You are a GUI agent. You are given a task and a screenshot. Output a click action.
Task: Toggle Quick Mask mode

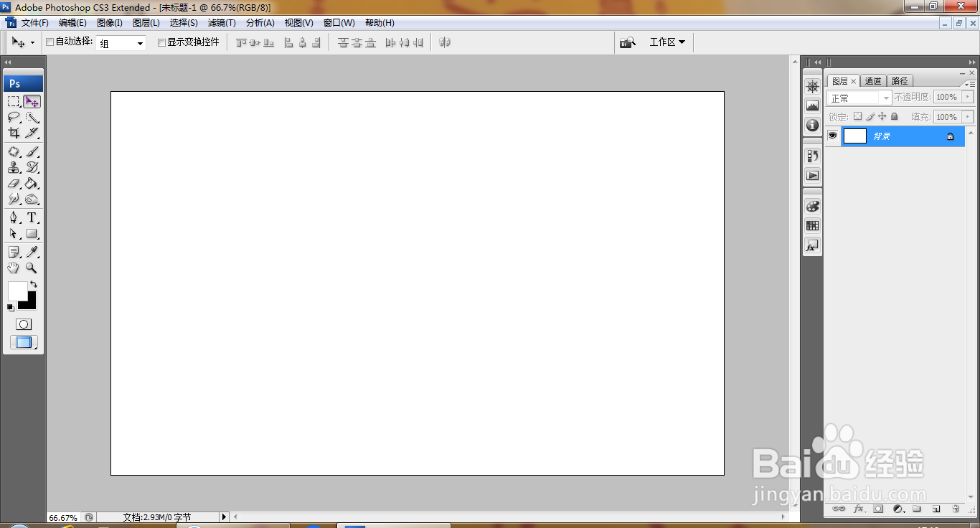24,324
